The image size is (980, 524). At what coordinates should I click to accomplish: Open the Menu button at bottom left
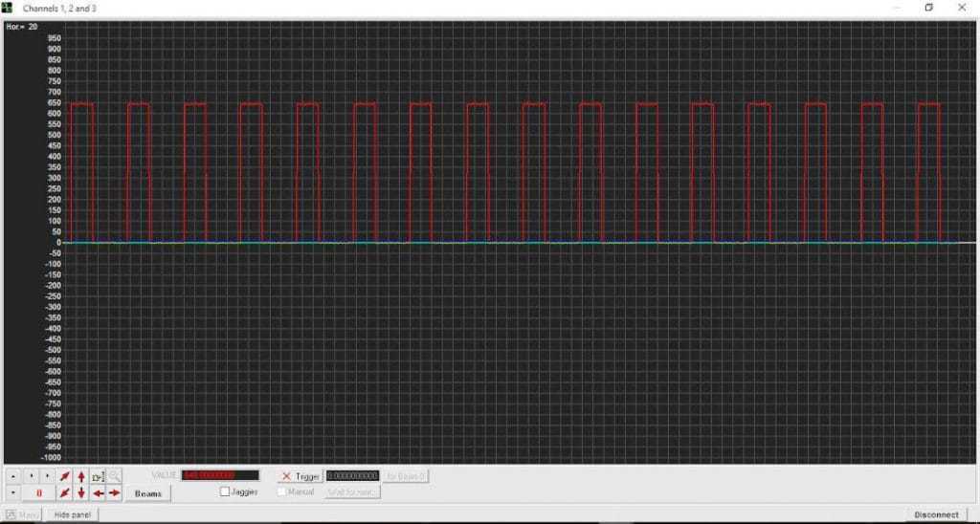[x=22, y=514]
